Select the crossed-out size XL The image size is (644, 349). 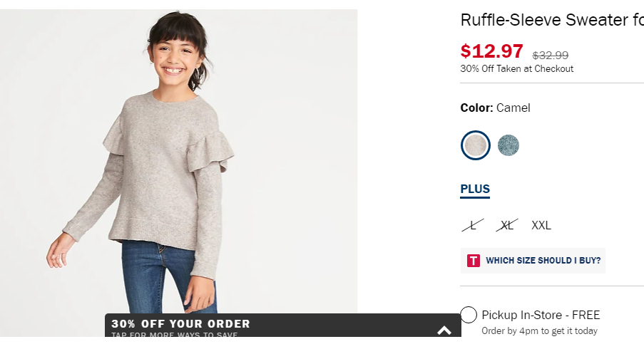click(507, 225)
